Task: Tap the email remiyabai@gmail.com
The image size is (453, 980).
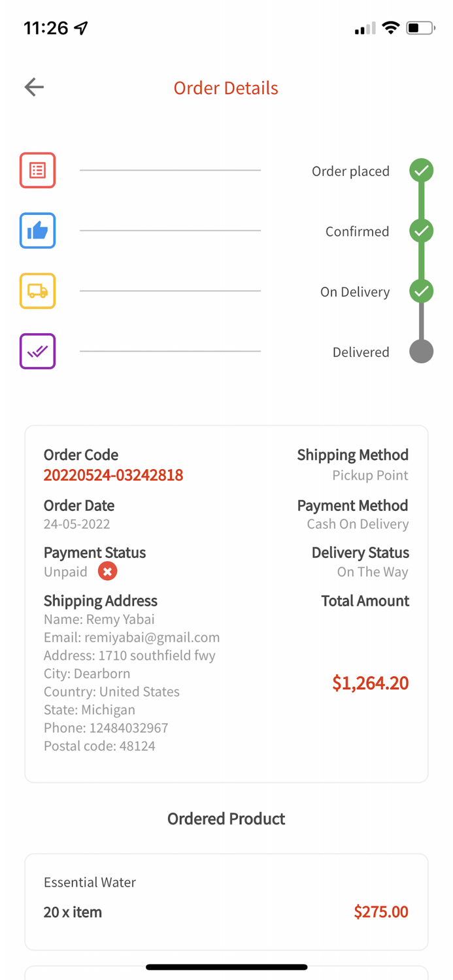Action: (x=152, y=637)
